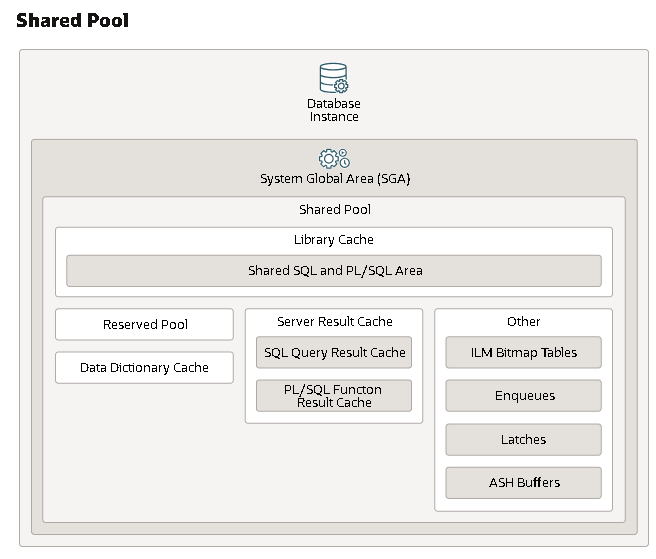
Task: Click the System Global Area (SGA) text
Action: click(x=334, y=179)
